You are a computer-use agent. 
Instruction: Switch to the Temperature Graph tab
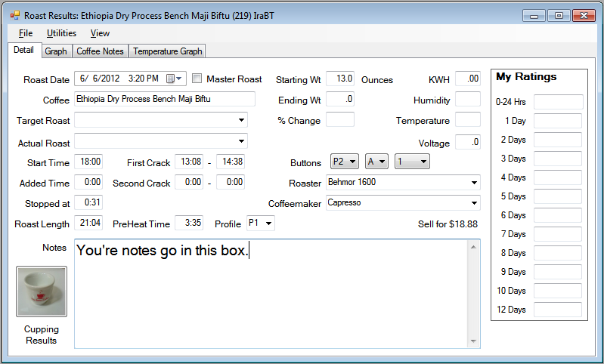[167, 51]
